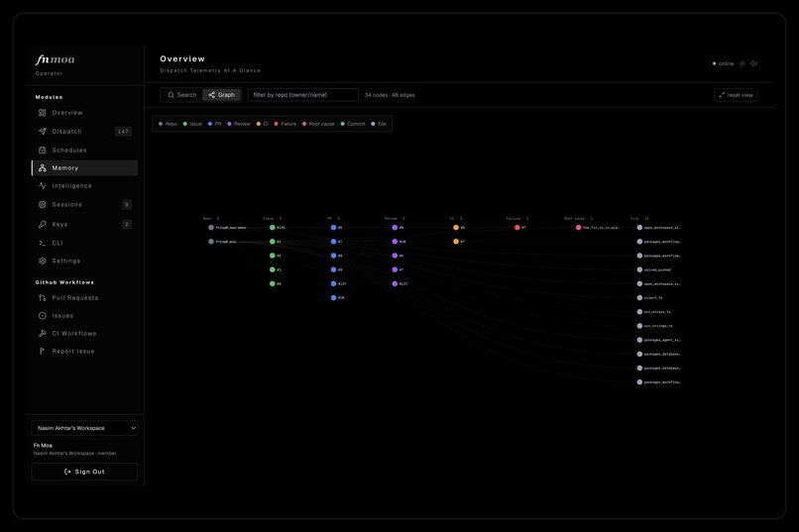Toggle the File legend filter

pyautogui.click(x=379, y=124)
